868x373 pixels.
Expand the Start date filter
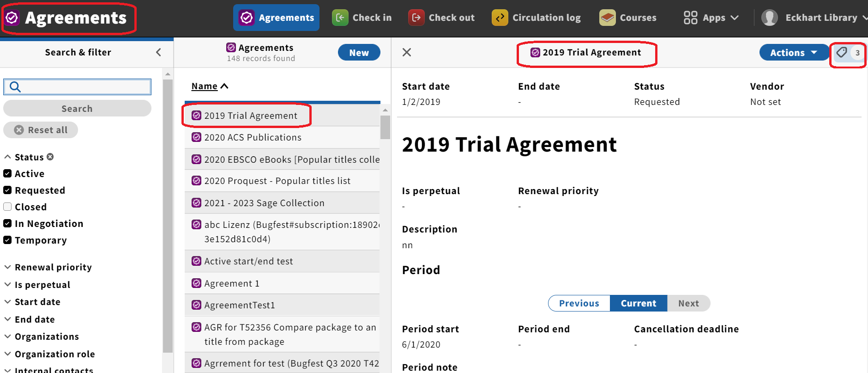32,302
